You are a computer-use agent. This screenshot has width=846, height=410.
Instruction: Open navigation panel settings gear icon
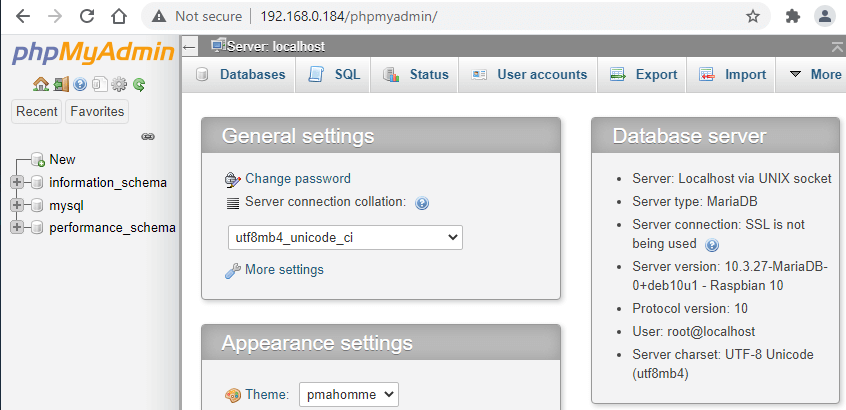tap(119, 84)
